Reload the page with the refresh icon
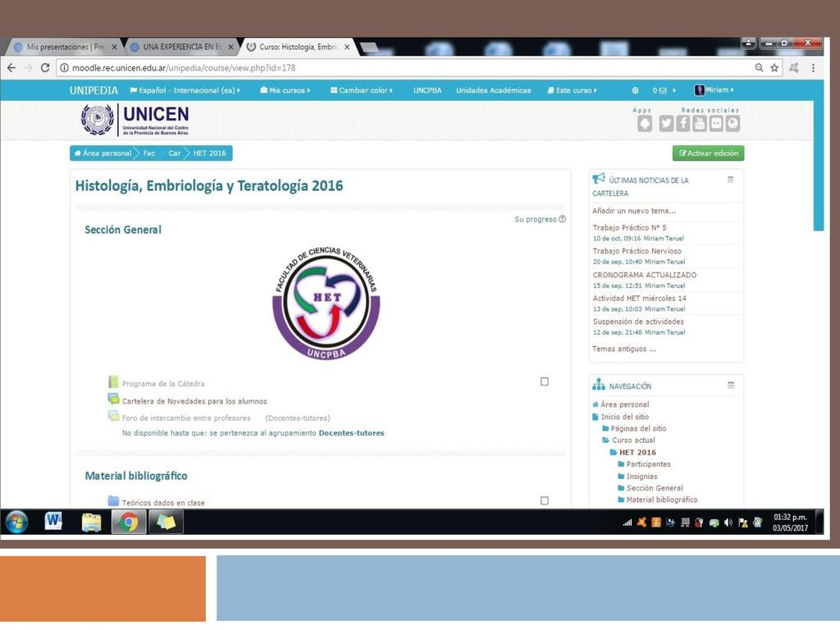840x630 pixels. [x=45, y=68]
